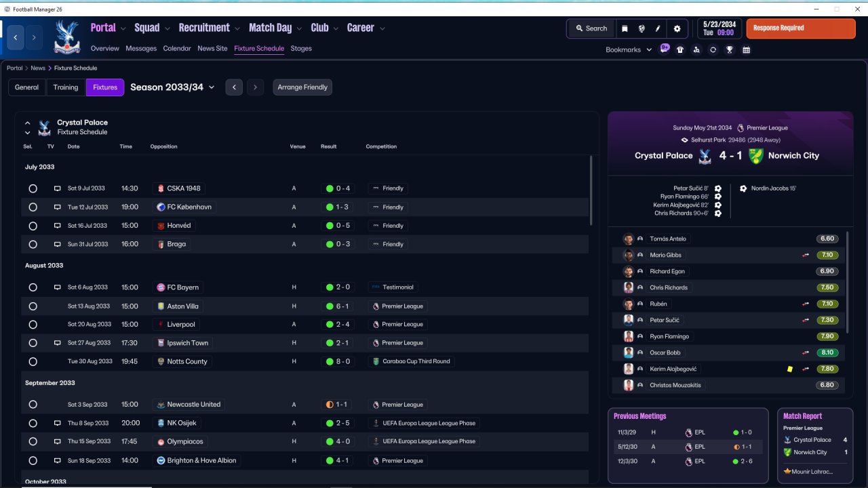The image size is (868, 488).
Task: Select the radio button for the Braga fixture
Action: point(33,244)
